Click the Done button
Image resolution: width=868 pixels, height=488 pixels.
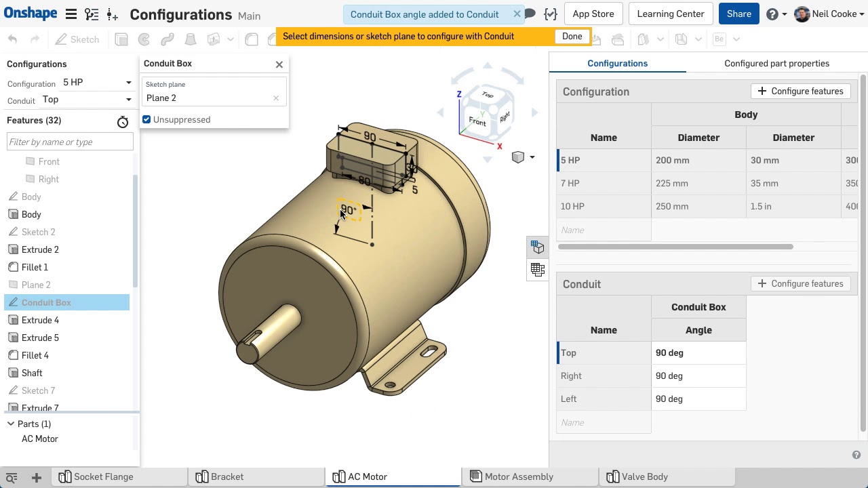tap(572, 37)
